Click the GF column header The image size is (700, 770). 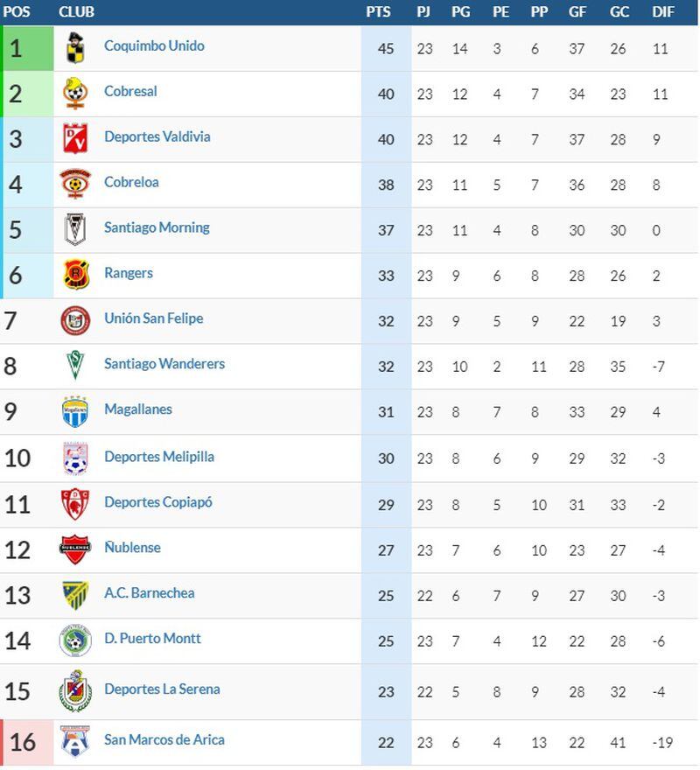click(577, 12)
